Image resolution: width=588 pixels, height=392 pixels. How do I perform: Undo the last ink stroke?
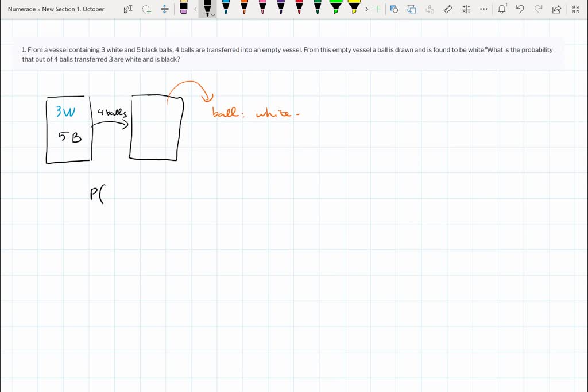(520, 9)
